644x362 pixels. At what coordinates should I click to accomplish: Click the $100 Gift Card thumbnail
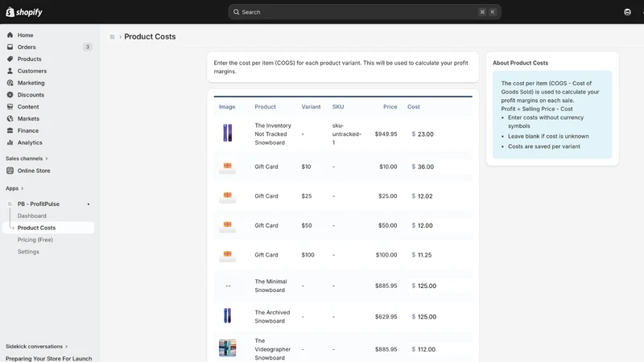[x=228, y=255]
